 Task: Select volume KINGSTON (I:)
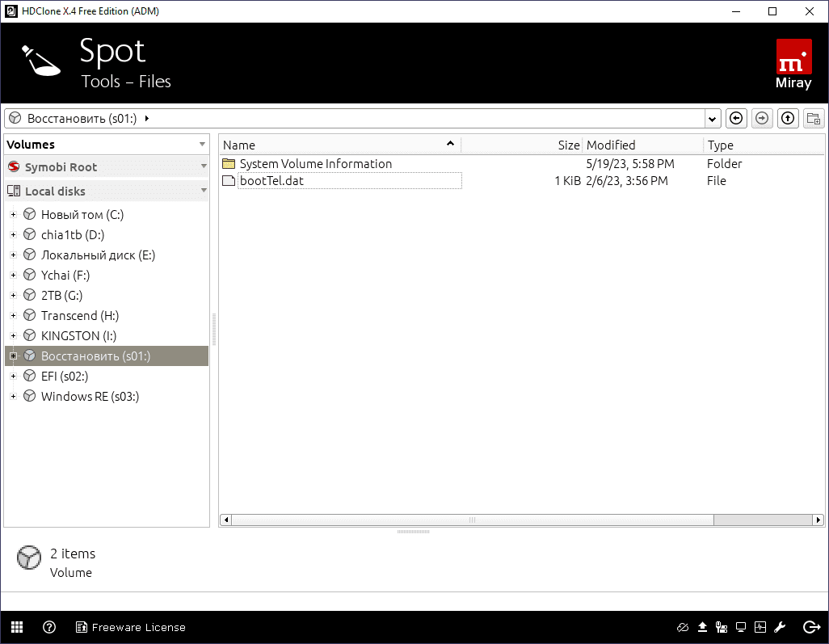[x=78, y=336]
